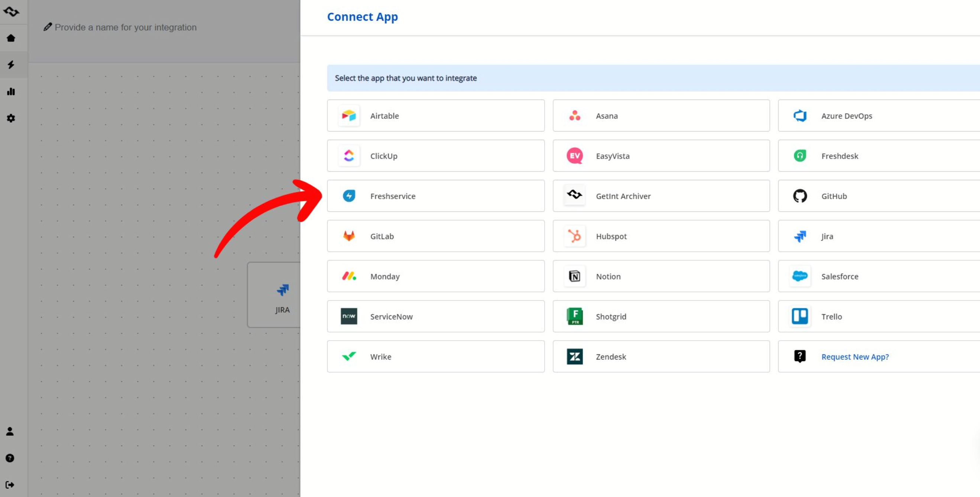Click the pencil edit icon by the integration name
The image size is (980, 497).
(x=48, y=27)
